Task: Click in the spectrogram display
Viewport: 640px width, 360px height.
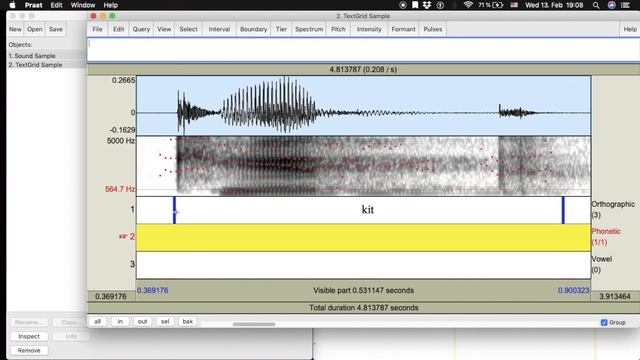Action: [x=363, y=166]
